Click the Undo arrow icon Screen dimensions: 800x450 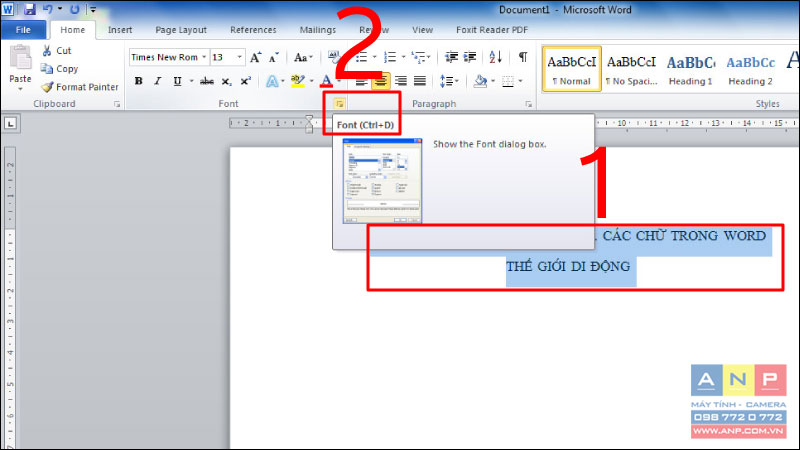[47, 9]
